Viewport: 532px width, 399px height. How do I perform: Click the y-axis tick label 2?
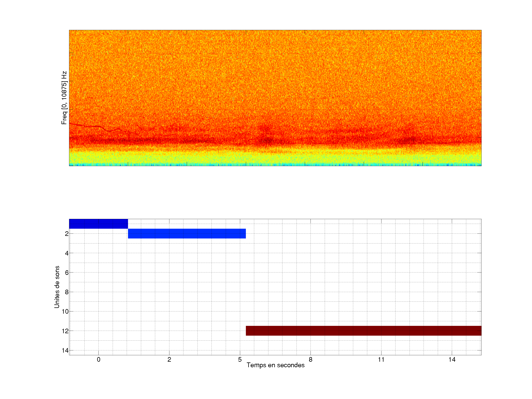pyautogui.click(x=67, y=233)
